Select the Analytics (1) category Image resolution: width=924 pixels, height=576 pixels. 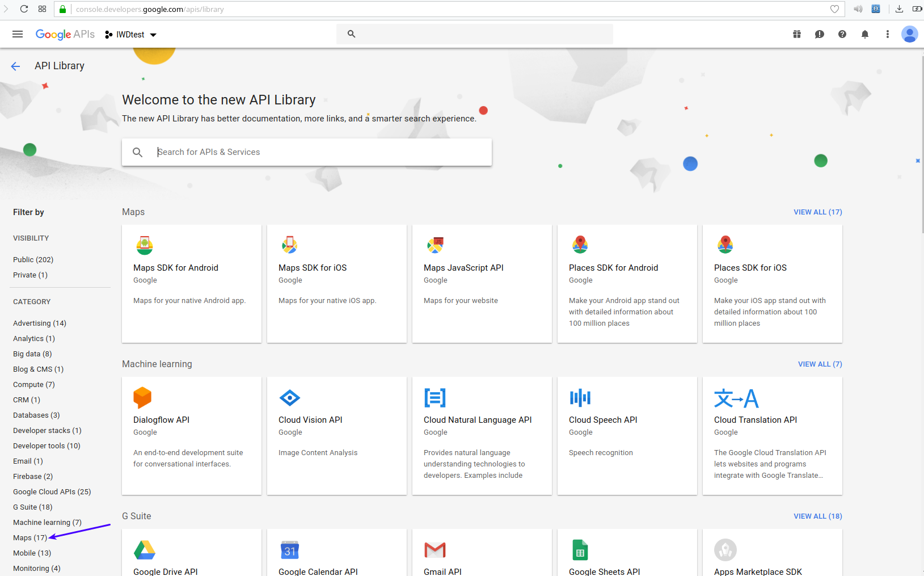34,338
